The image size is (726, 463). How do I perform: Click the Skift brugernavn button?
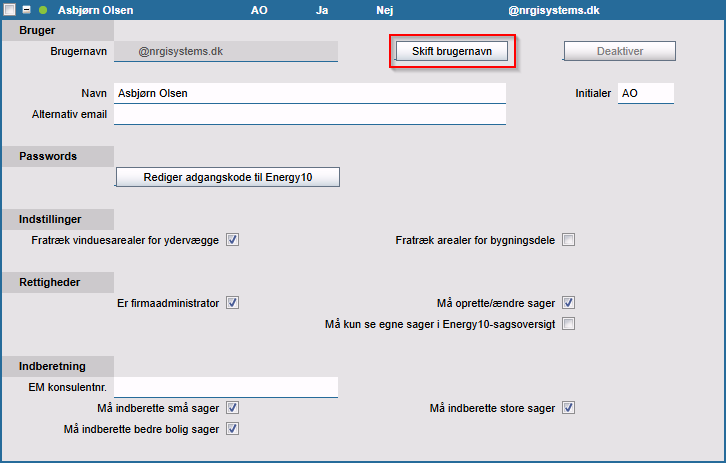click(452, 50)
